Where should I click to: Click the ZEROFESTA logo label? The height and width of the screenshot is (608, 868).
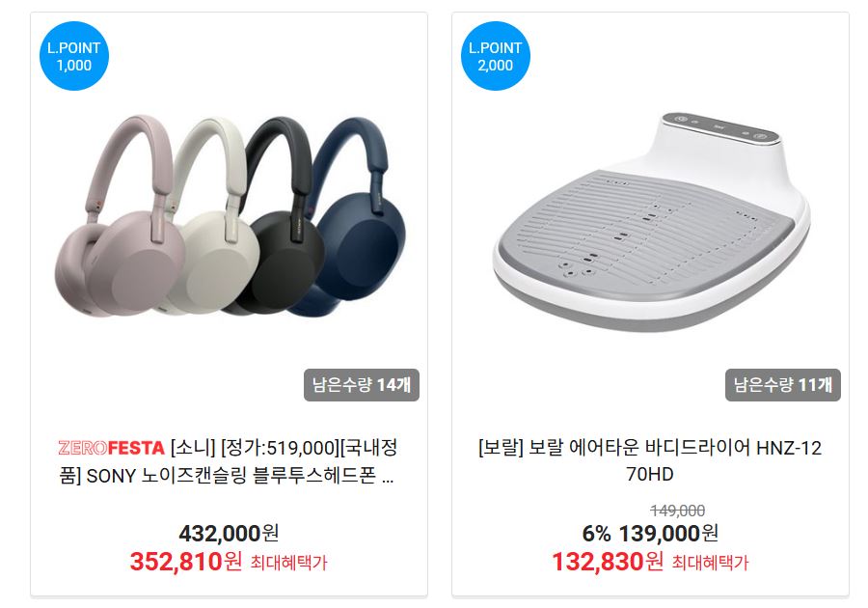111,448
